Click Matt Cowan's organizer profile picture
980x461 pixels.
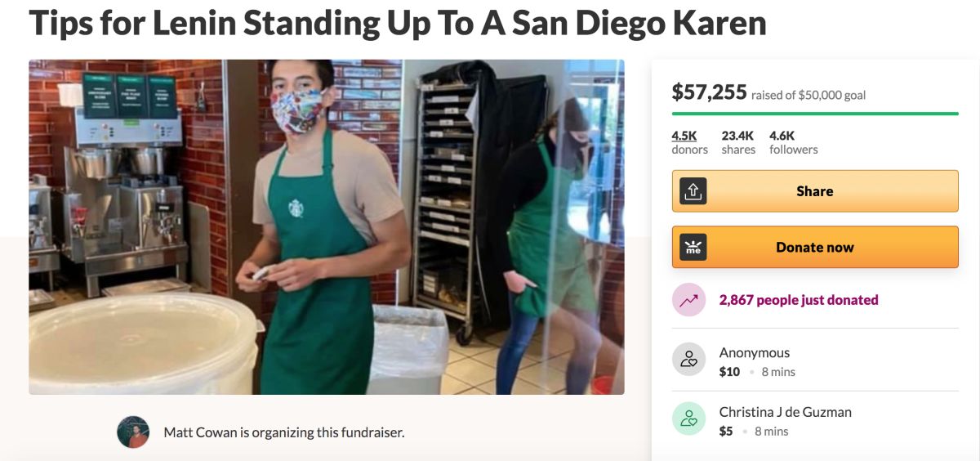tap(133, 432)
